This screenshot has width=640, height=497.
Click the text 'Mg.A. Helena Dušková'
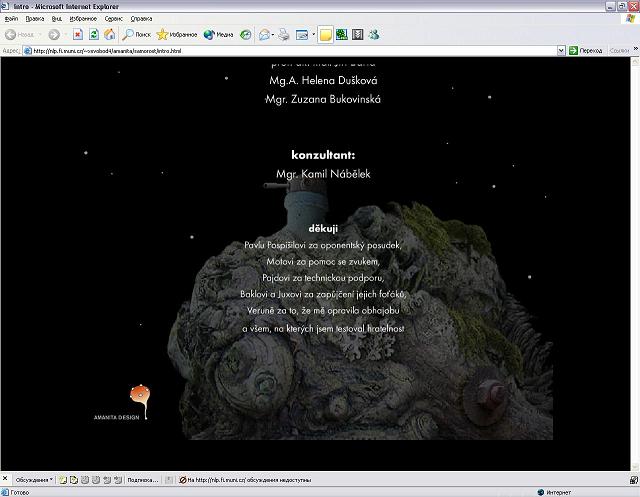point(323,80)
